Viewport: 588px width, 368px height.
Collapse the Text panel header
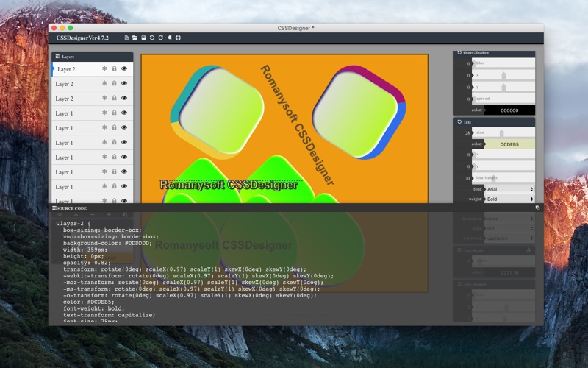point(494,122)
